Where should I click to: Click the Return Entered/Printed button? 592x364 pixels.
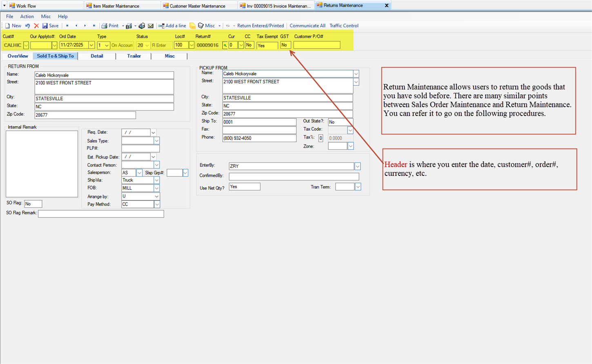click(x=260, y=26)
